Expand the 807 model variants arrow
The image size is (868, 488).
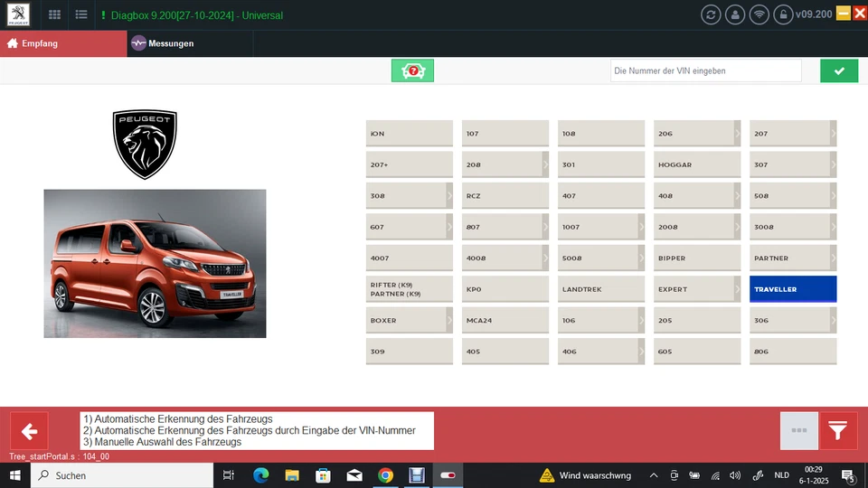click(x=545, y=227)
